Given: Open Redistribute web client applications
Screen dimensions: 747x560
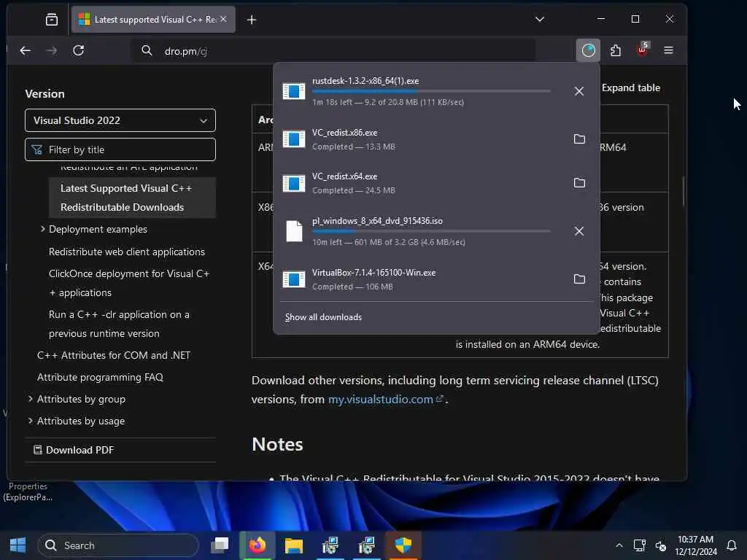Looking at the screenshot, I should (x=127, y=252).
